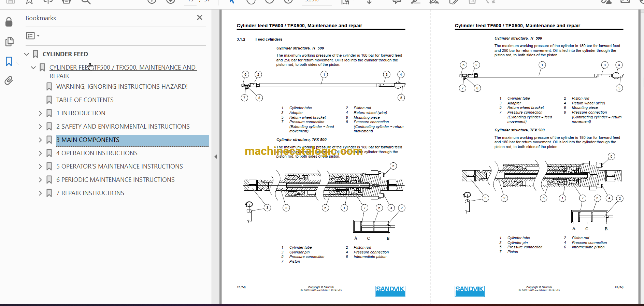Click the envelope email icon in toolbar
This screenshot has width=644, height=306.
625,2
